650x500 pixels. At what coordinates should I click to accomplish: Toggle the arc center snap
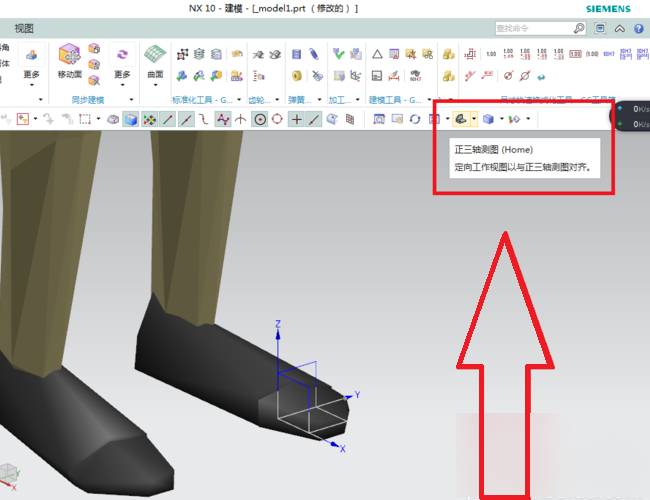point(260,119)
